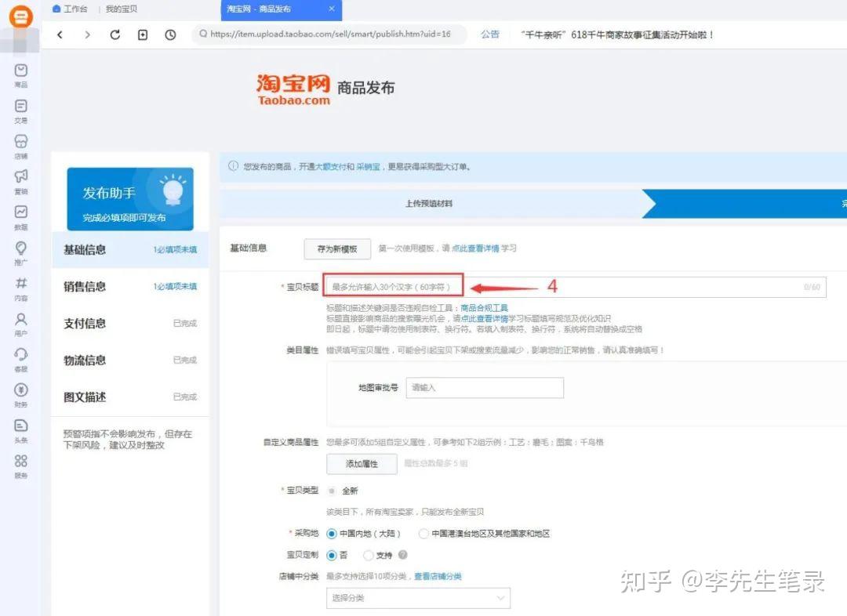Click the 存为新模板 button
This screenshot has width=847, height=616.
tap(337, 249)
